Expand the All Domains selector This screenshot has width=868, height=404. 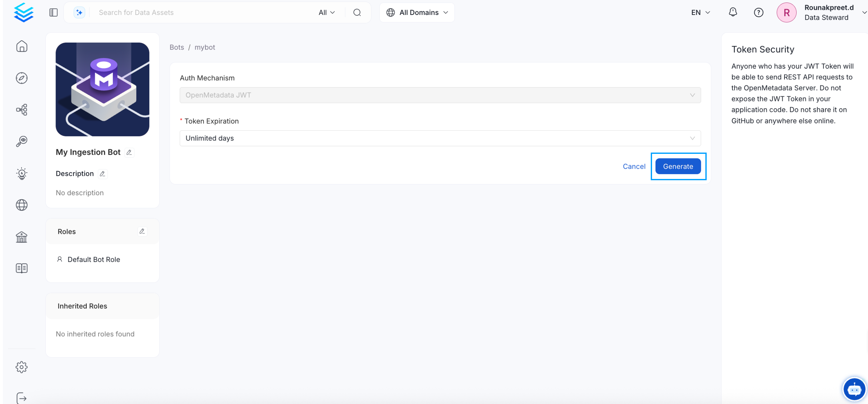[417, 12]
